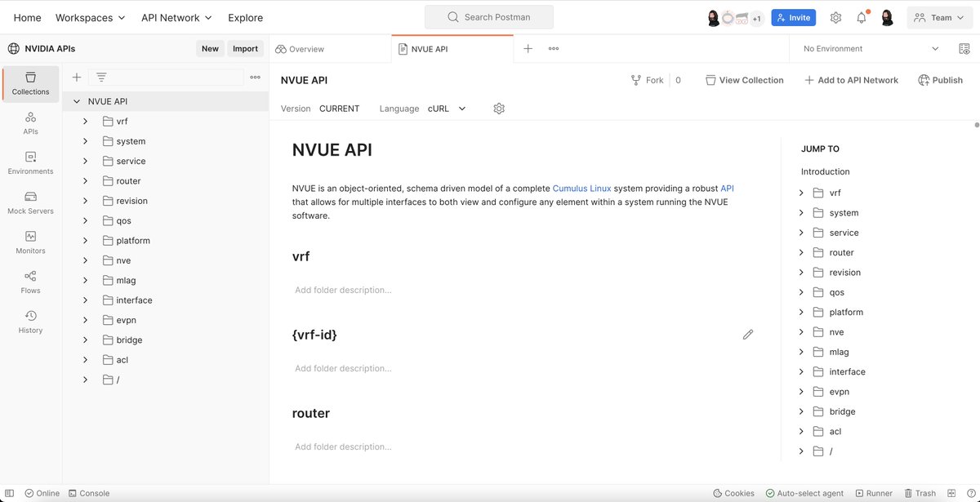
Task: Open the Monitors sidebar panel
Action: pos(30,242)
